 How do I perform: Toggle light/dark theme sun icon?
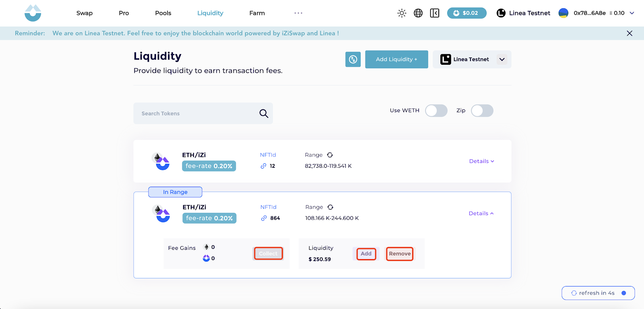tap(402, 13)
